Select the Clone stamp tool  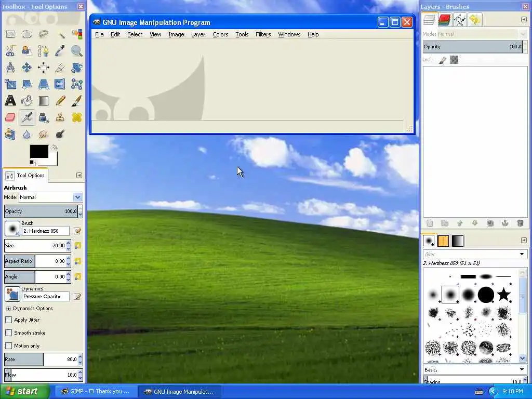[x=60, y=117]
